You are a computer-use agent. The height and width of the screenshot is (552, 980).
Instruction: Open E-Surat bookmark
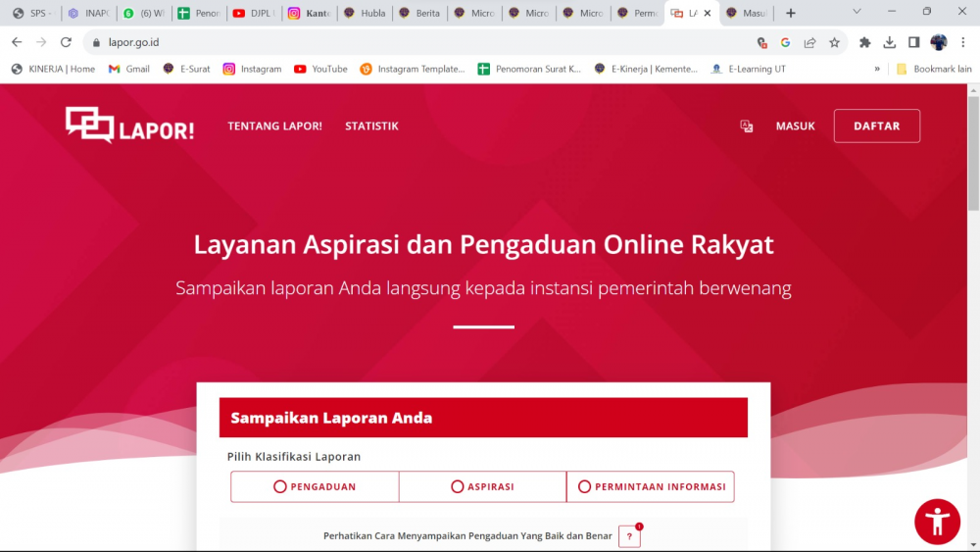click(186, 69)
